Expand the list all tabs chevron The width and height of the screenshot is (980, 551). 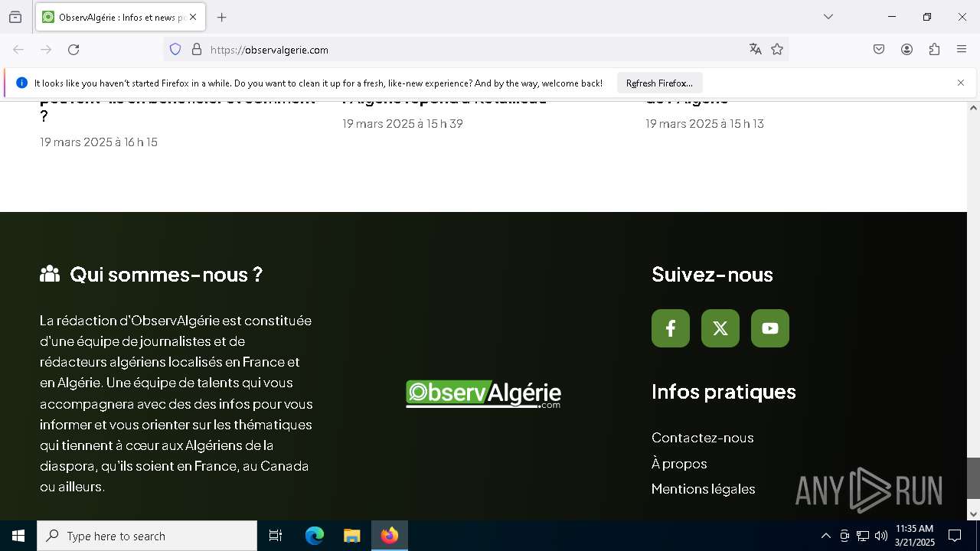[x=828, y=17]
